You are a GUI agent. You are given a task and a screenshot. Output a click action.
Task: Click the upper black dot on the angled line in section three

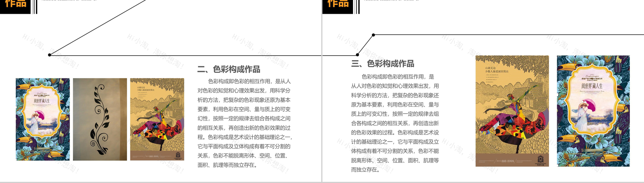point(373,35)
